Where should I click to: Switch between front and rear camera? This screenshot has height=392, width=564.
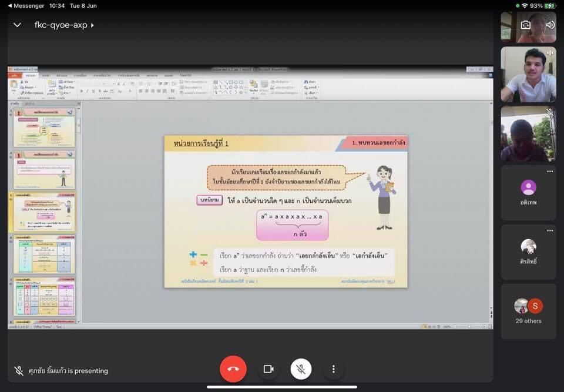[525, 25]
